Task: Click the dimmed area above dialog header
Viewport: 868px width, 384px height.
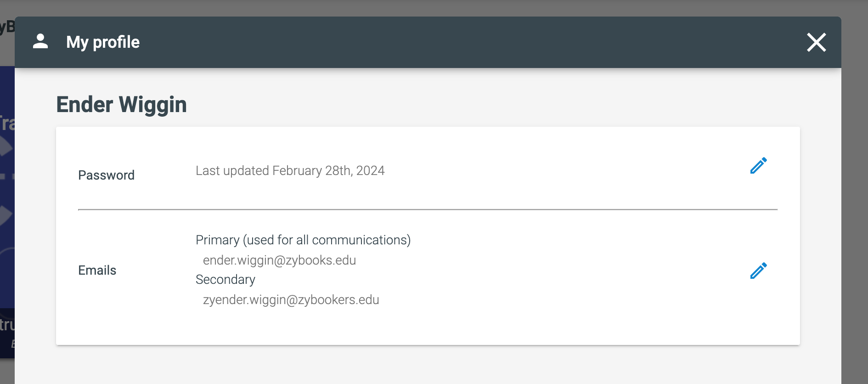Action: click(434, 8)
